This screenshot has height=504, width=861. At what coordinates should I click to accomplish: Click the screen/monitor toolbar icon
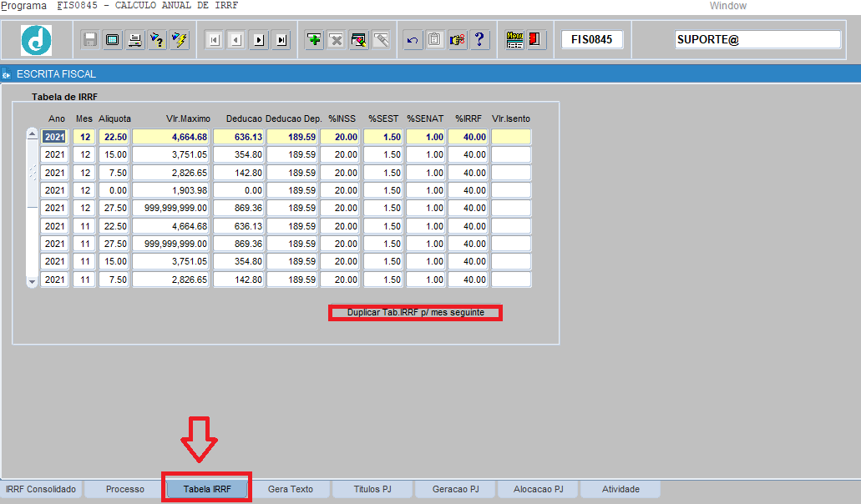113,40
